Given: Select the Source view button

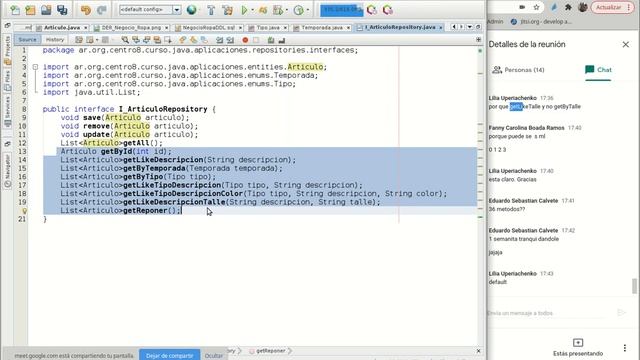Looking at the screenshot, I should pos(27,40).
